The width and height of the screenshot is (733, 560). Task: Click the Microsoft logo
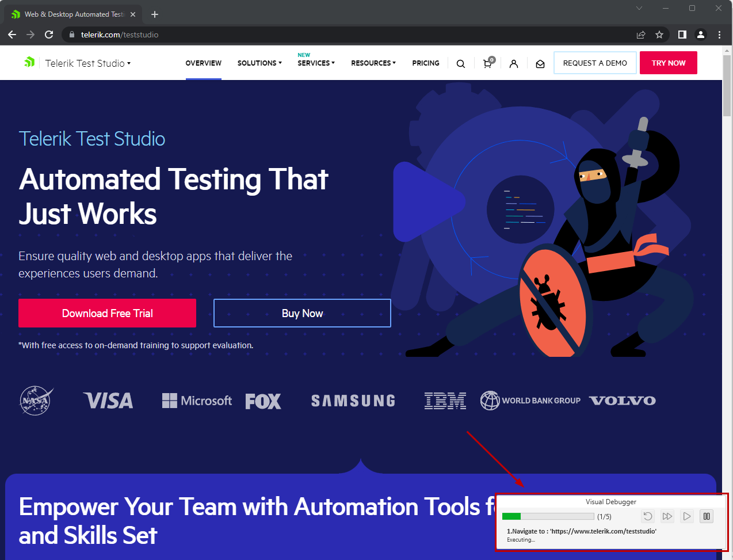coord(197,401)
